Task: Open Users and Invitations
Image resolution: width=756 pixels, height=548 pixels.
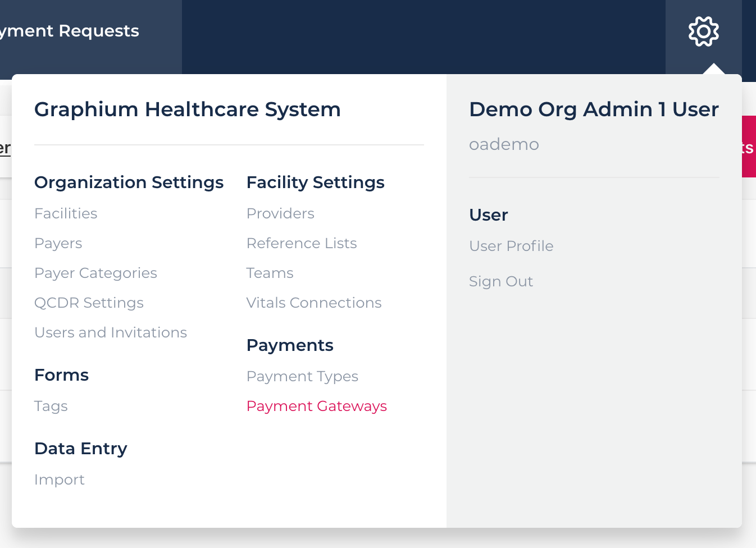Action: (111, 332)
